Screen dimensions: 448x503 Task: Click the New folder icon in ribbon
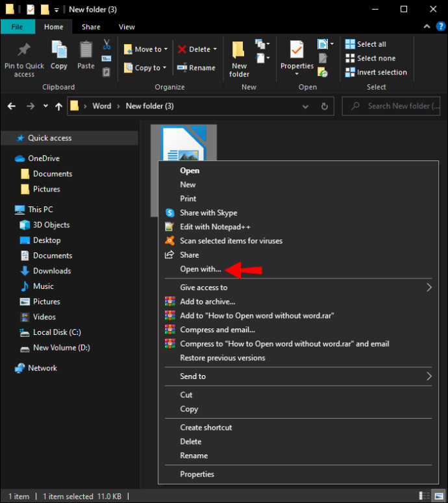coord(238,50)
